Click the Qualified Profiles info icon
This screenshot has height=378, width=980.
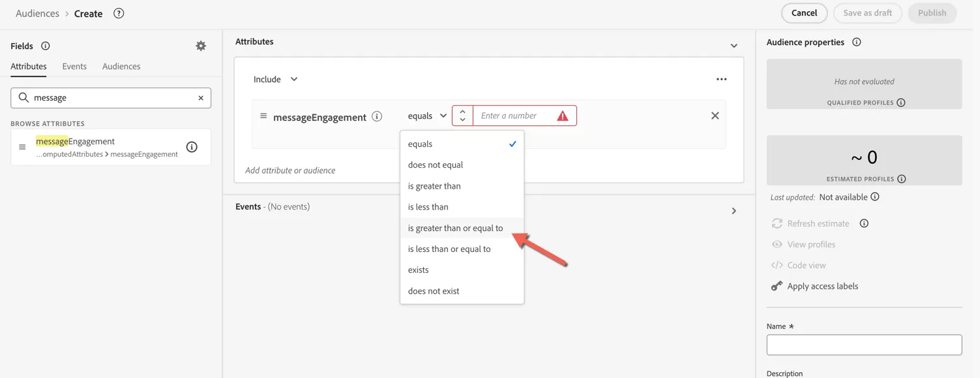pos(901,102)
